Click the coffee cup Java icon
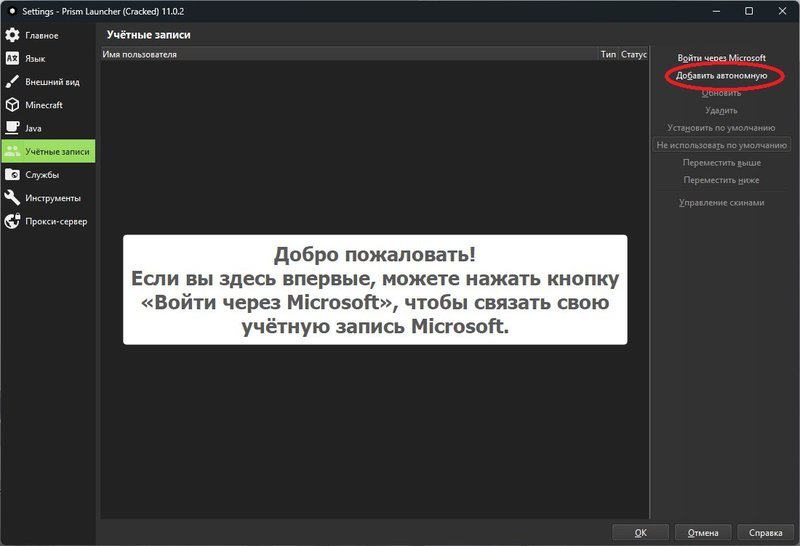 12,128
